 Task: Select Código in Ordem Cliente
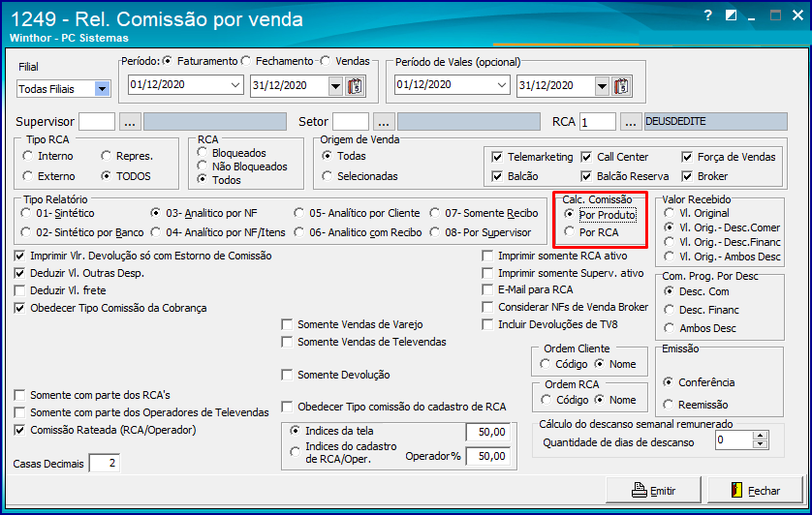[x=545, y=364]
